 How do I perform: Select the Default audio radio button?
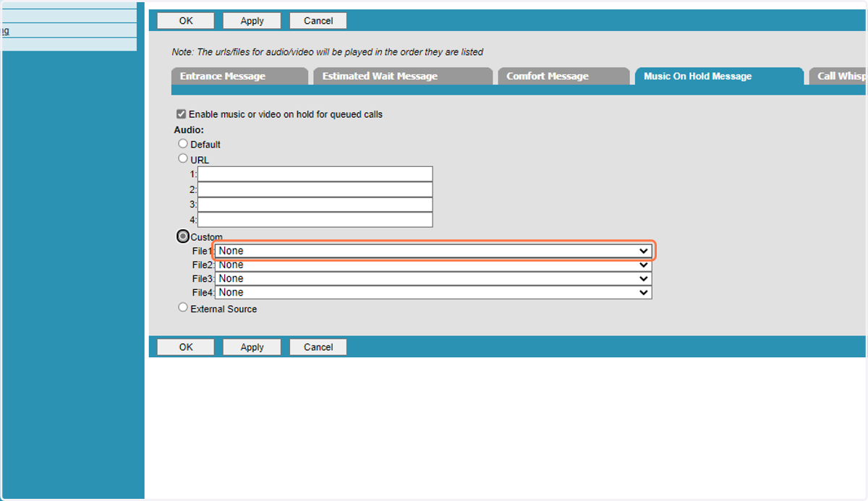click(x=183, y=144)
